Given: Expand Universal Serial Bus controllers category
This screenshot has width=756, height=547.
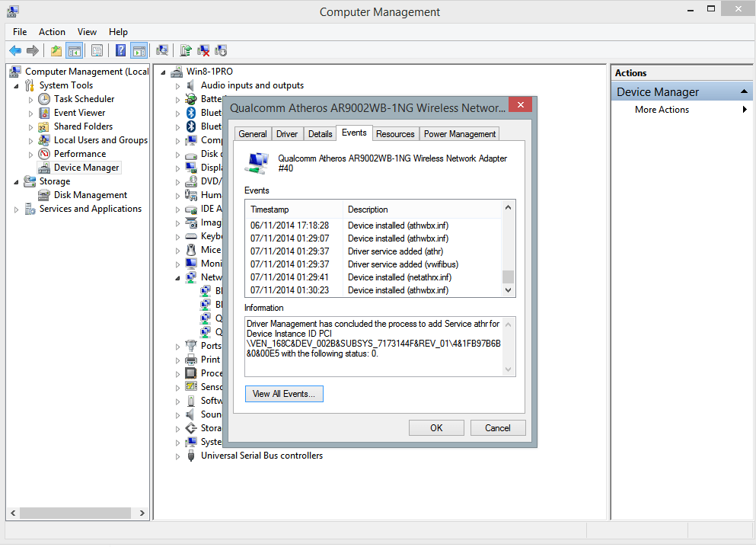Looking at the screenshot, I should pos(177,456).
